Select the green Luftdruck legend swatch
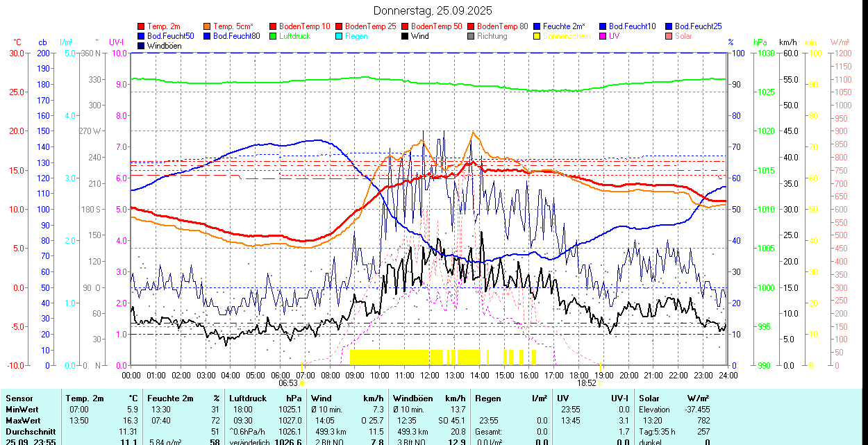The image size is (868, 445). click(274, 36)
